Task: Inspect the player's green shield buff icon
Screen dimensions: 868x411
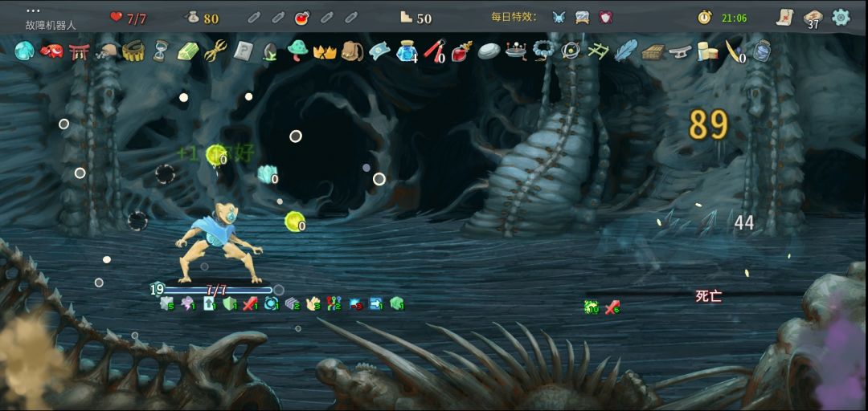Action: tap(229, 303)
